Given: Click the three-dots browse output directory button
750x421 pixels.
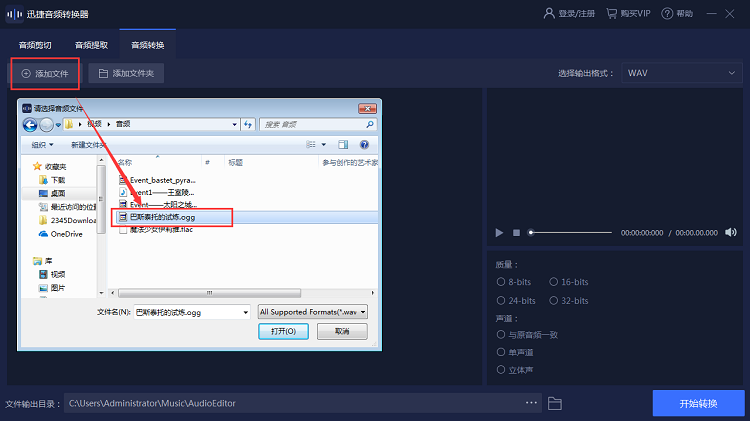Looking at the screenshot, I should coord(531,403).
